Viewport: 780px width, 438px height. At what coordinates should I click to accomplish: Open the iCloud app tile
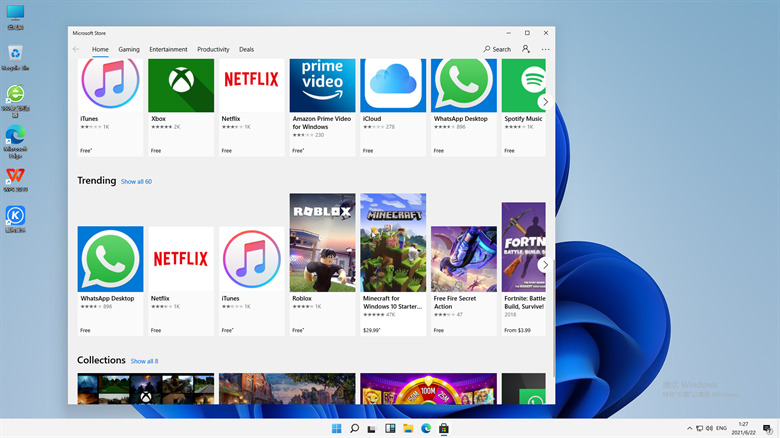tap(393, 108)
